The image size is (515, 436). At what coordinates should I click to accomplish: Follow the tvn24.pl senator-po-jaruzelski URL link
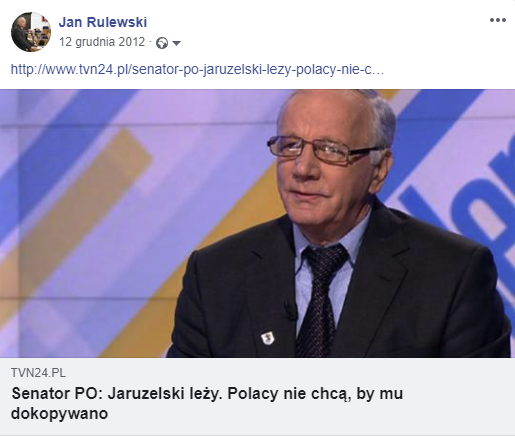coord(197,69)
